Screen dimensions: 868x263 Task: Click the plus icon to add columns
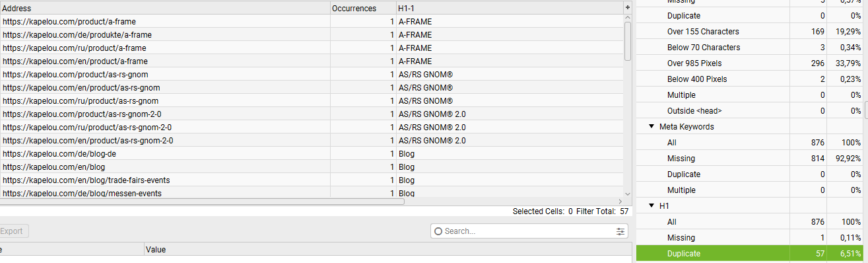[627, 7]
